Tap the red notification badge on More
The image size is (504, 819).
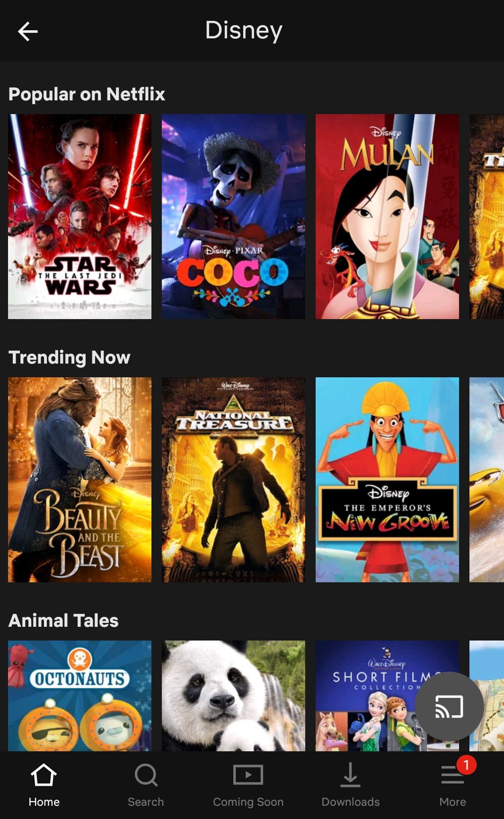(466, 765)
